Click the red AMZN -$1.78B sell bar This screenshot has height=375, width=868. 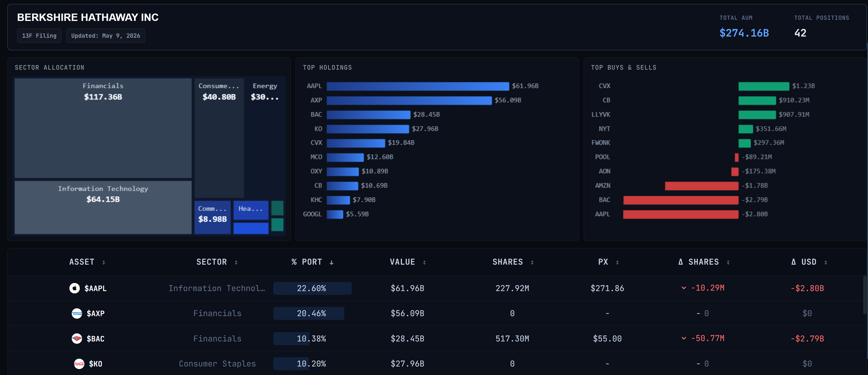coord(702,186)
